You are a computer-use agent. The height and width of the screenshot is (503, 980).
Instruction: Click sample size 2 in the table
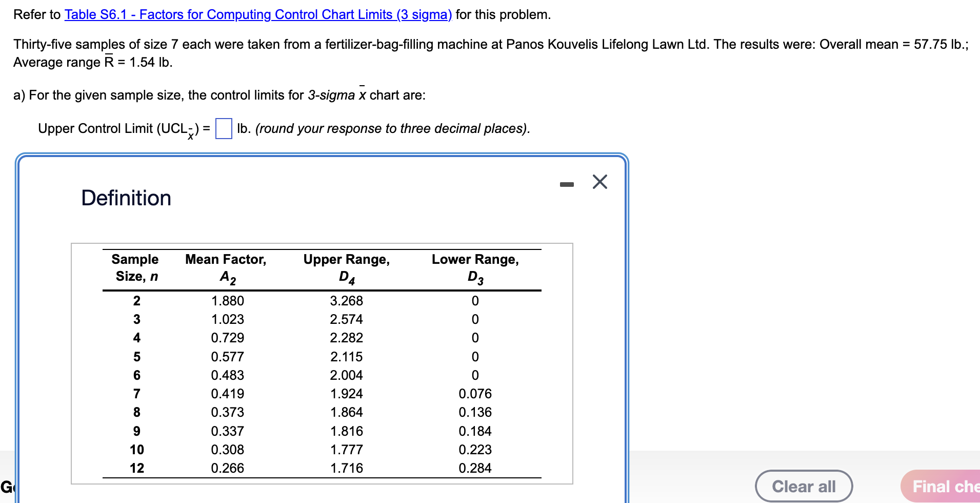tap(137, 301)
